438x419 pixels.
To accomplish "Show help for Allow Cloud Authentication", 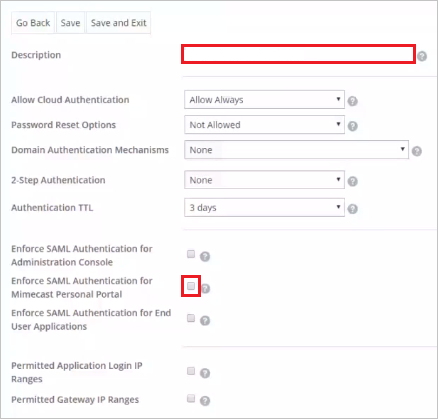I will [353, 101].
